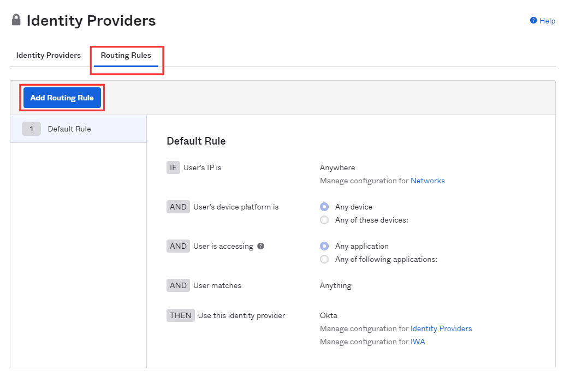This screenshot has height=377, width=588.
Task: Choose the Any application radio button
Action: (324, 246)
